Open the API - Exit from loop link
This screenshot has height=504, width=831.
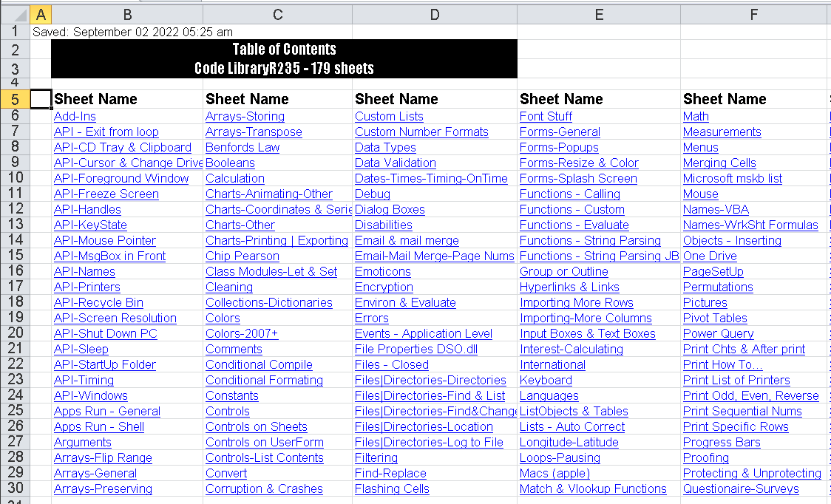click(106, 132)
